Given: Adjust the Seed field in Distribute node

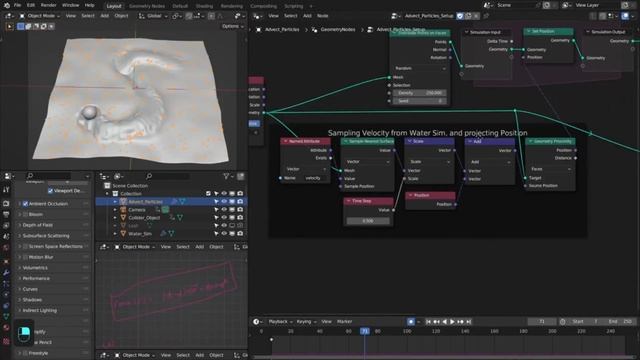Looking at the screenshot, I should [420, 101].
